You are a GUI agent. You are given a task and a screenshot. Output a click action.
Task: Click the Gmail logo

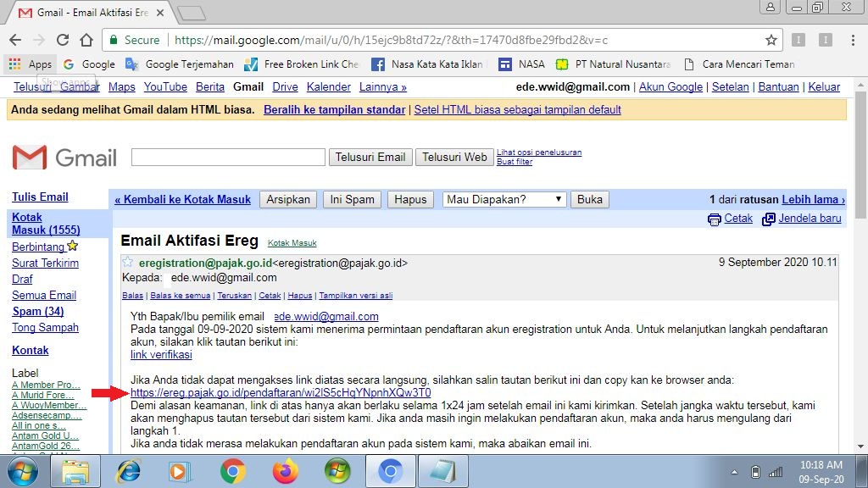(x=64, y=158)
